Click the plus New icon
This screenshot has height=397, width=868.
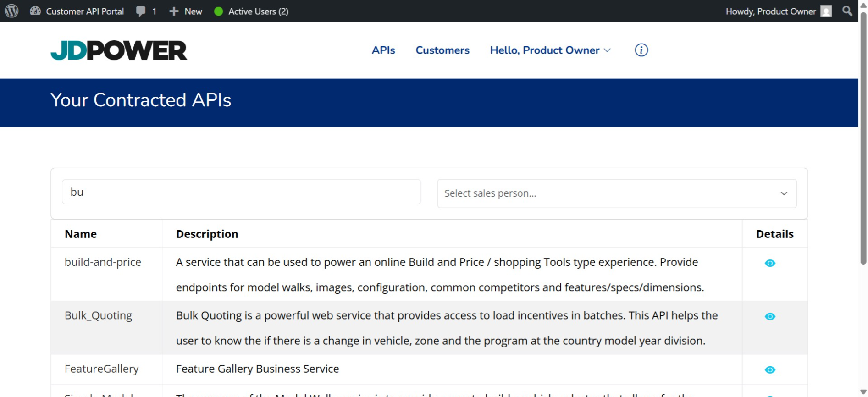[174, 11]
